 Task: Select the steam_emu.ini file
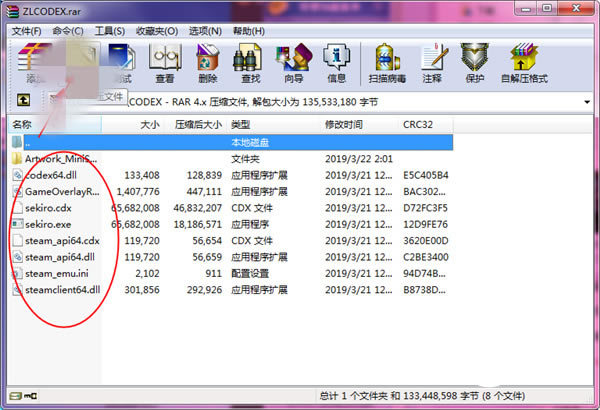point(57,273)
